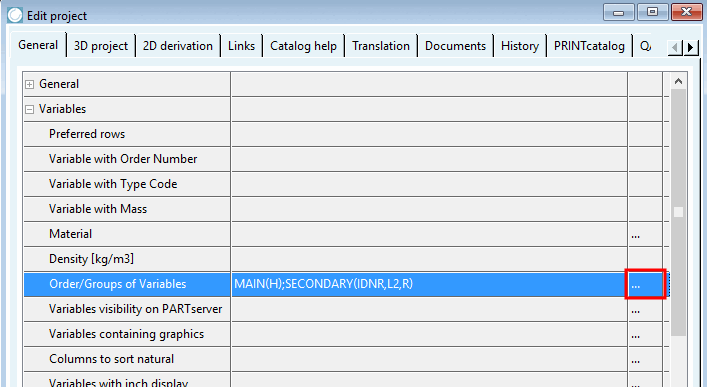Expand the General tree node
707x387 pixels.
tap(30, 84)
